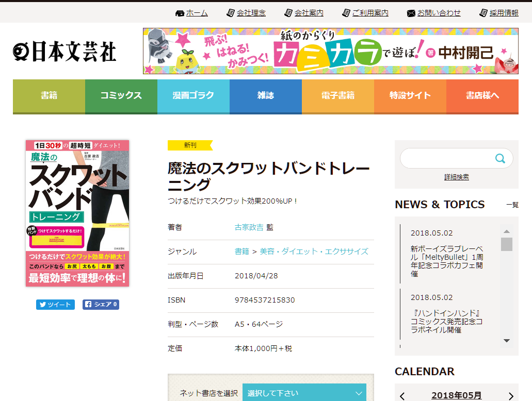This screenshot has width=532, height=401.
Task: Click the book cover thumbnail
Action: 77,213
